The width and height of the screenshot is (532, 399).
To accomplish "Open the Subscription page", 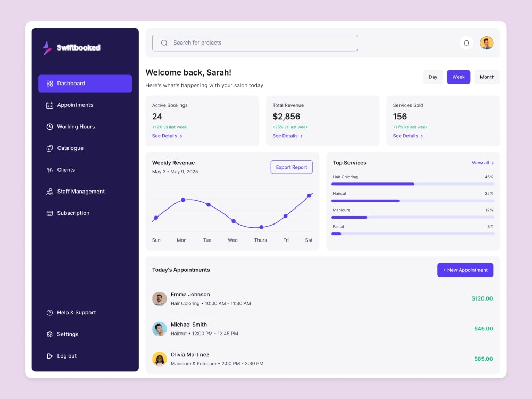I will 85,213.
